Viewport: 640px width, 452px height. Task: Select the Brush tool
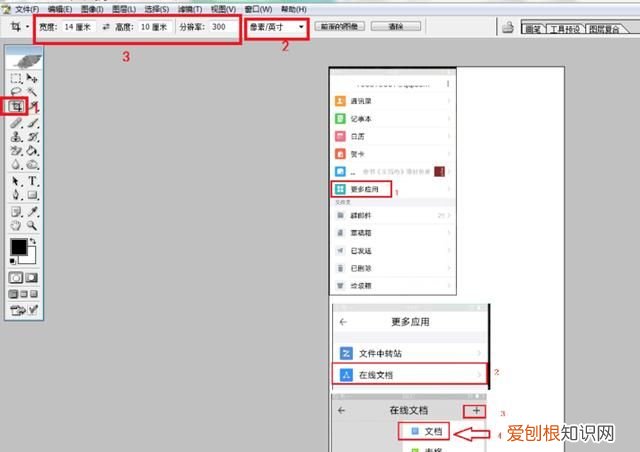tap(33, 122)
